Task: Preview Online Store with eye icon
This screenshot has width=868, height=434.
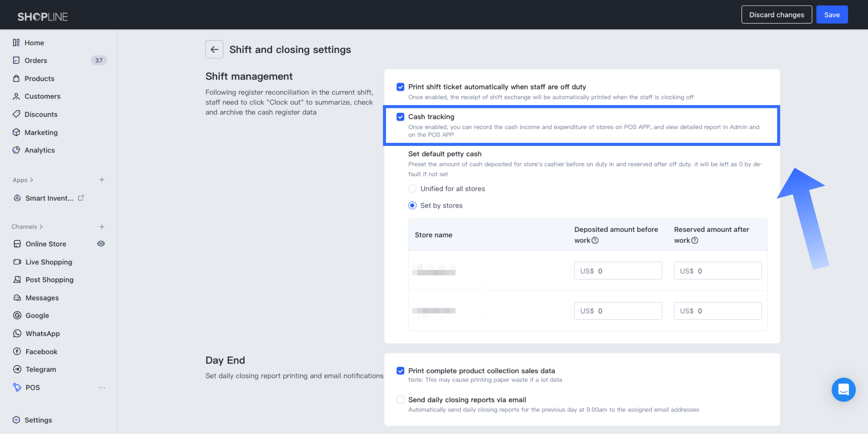Action: point(101,244)
